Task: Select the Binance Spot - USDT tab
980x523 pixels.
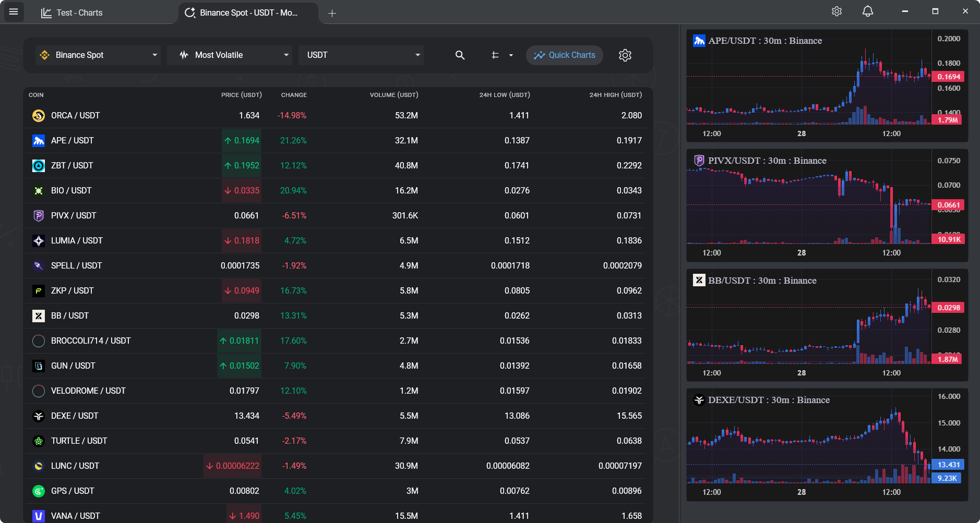Action: [248, 13]
